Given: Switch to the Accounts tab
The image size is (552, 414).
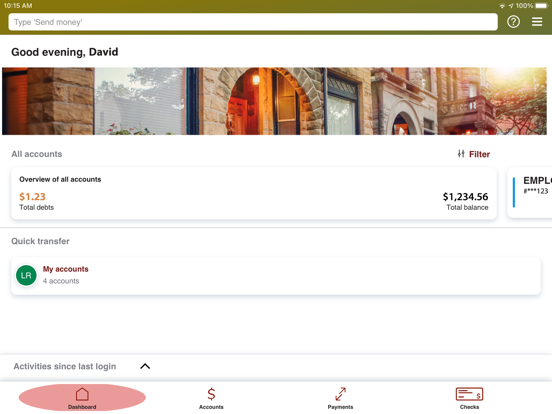Looking at the screenshot, I should click(211, 398).
